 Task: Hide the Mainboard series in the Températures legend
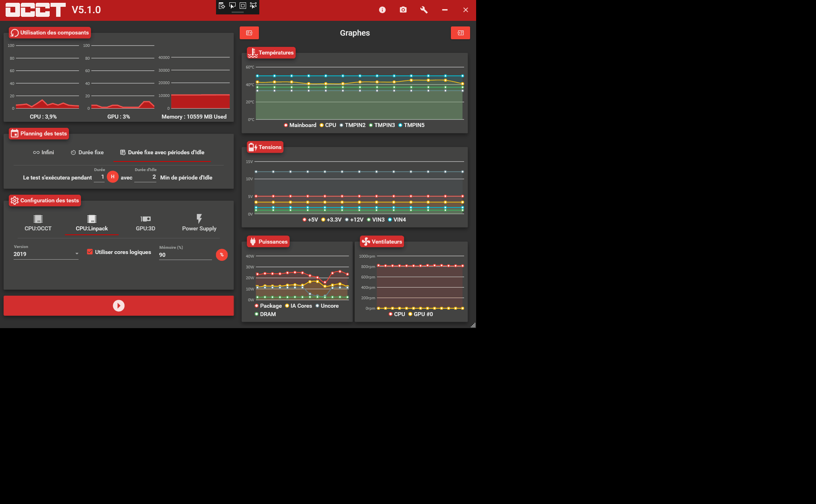tap(300, 125)
